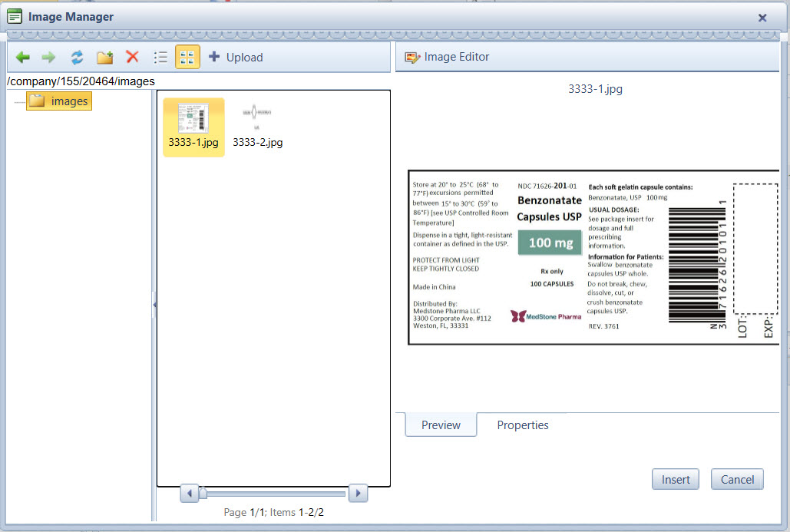Click the Insert button
790x532 pixels.
(676, 479)
